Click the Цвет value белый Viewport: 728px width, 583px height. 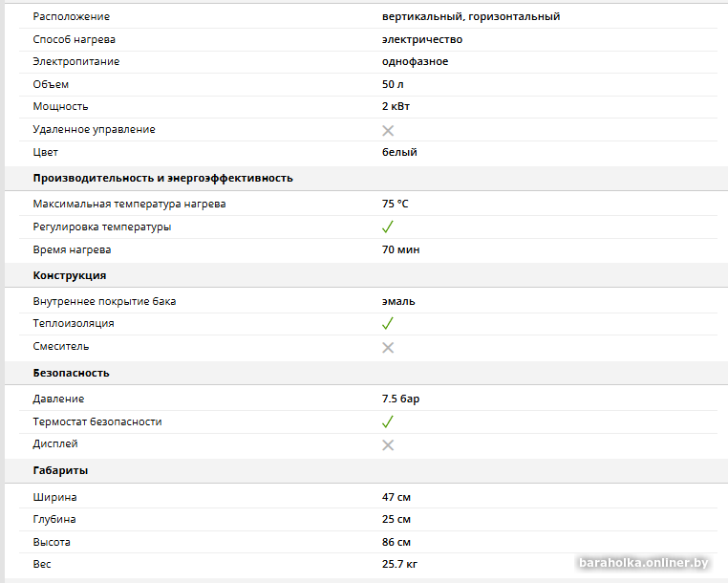399,152
